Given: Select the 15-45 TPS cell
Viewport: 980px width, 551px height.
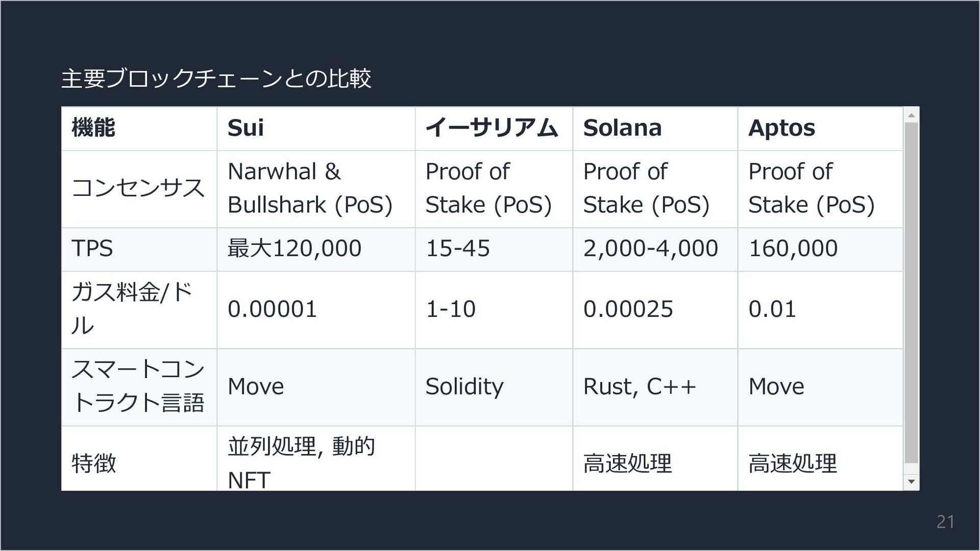Looking at the screenshot, I should pos(458,248).
